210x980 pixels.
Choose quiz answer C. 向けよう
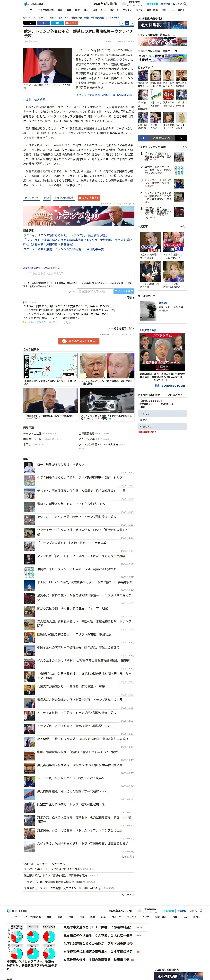tap(162, 426)
